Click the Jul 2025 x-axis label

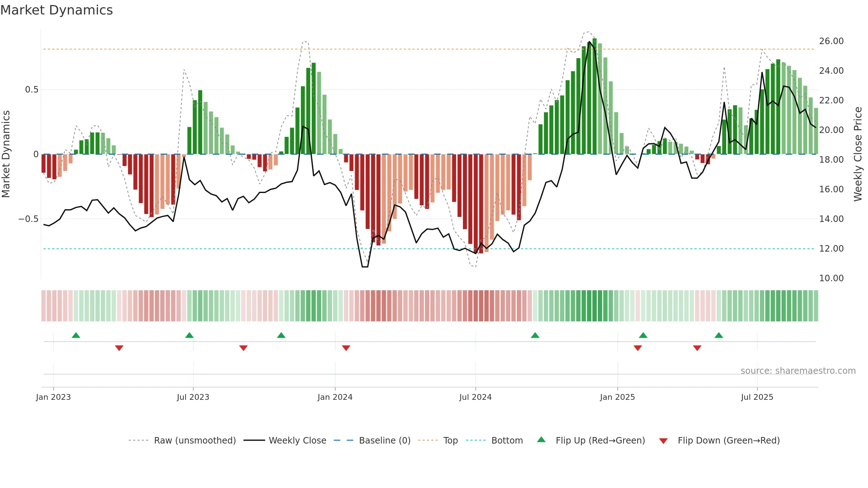pyautogui.click(x=757, y=397)
